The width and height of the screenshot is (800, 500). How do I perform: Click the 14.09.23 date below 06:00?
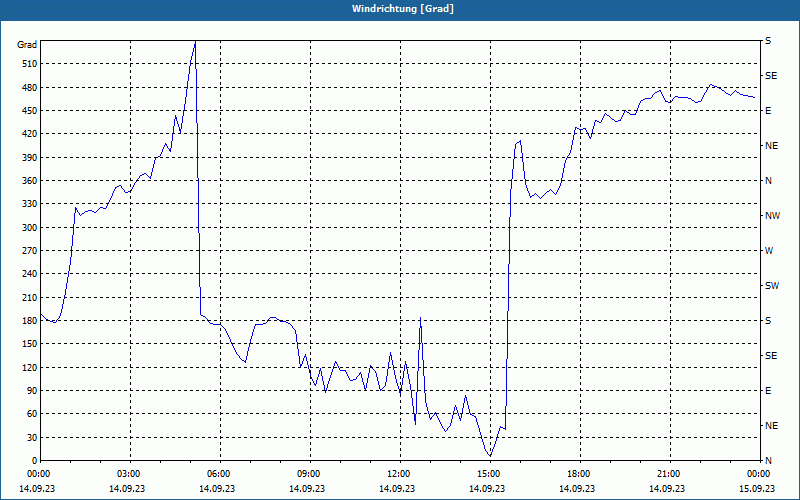(x=217, y=488)
